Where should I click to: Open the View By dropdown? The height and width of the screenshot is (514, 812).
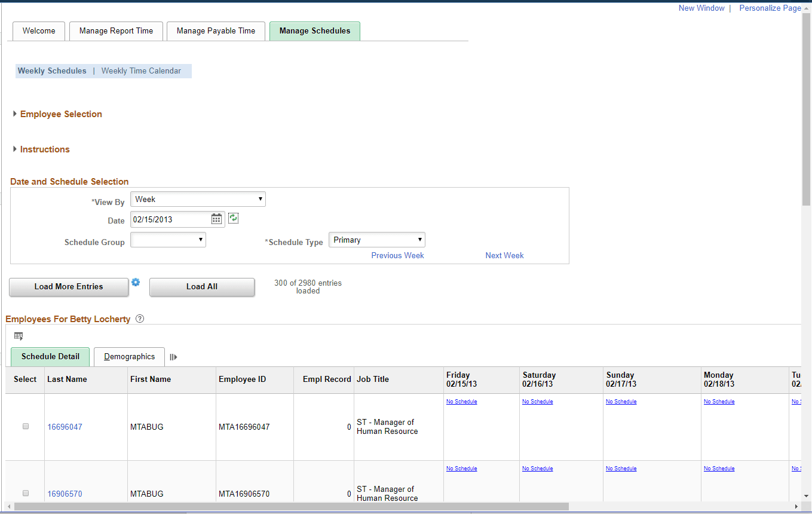coord(198,198)
